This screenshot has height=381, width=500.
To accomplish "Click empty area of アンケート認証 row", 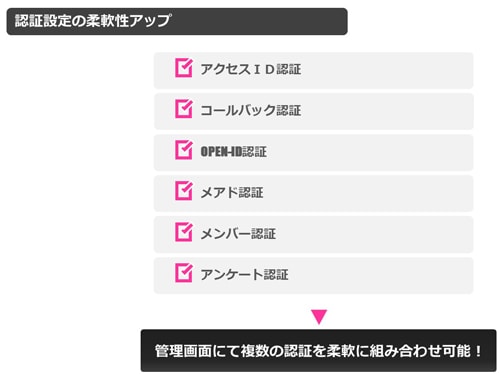I will [x=380, y=275].
